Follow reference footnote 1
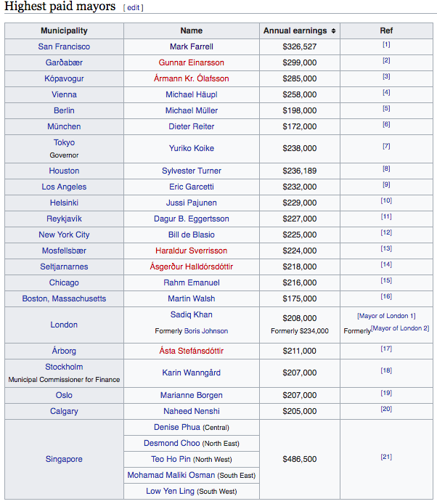 pyautogui.click(x=386, y=45)
